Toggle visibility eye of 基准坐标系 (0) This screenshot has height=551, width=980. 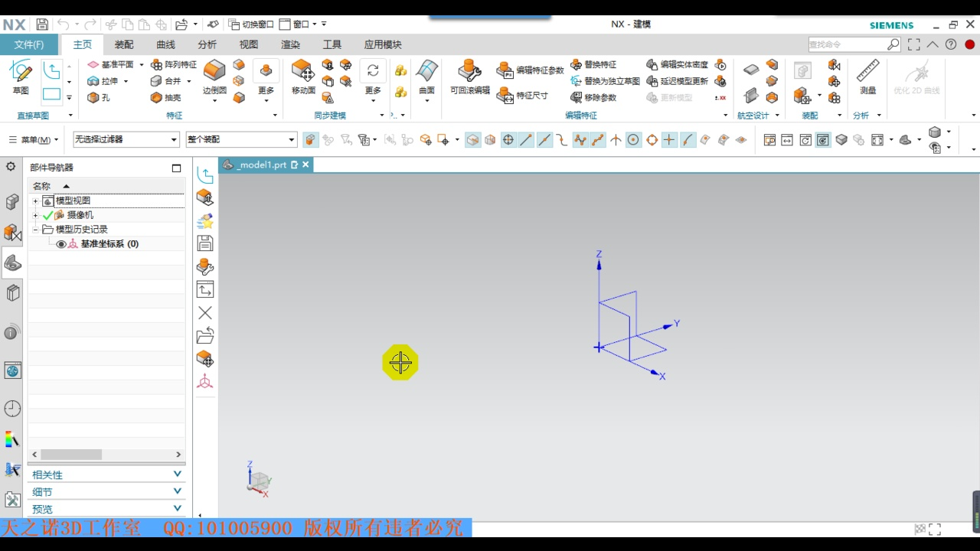(x=61, y=244)
